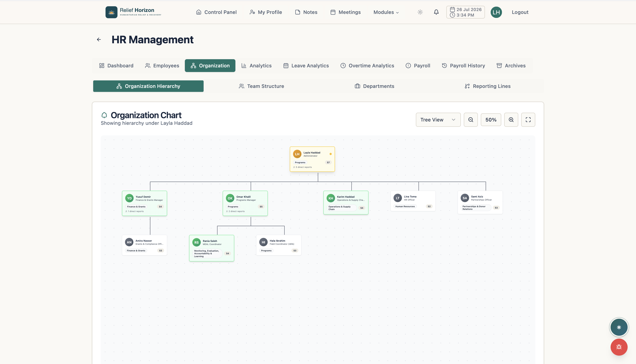Click the AN avatar on Amira Nasser card

point(129,242)
